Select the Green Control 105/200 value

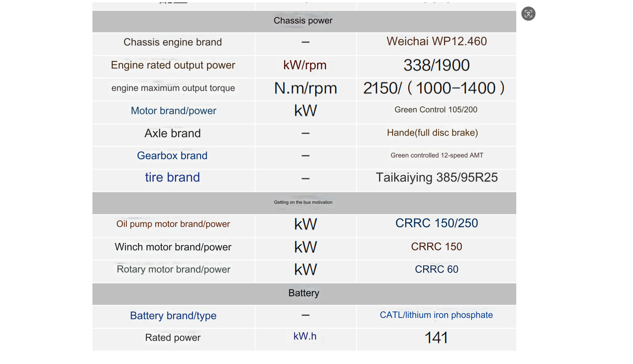[x=436, y=110]
